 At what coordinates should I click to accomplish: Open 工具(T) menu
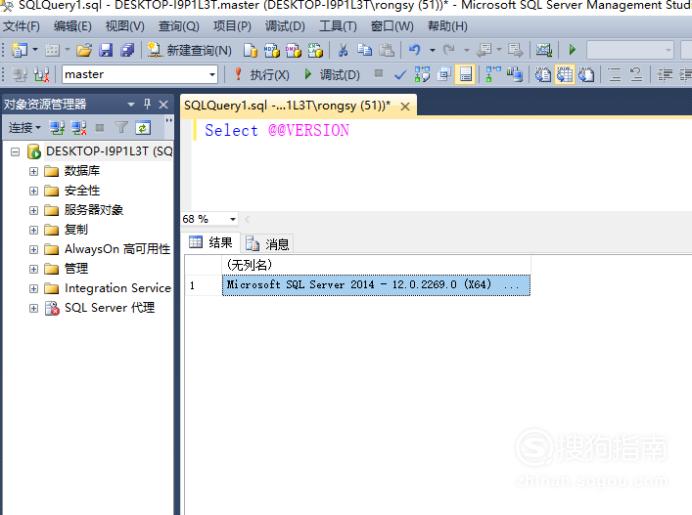point(338,26)
